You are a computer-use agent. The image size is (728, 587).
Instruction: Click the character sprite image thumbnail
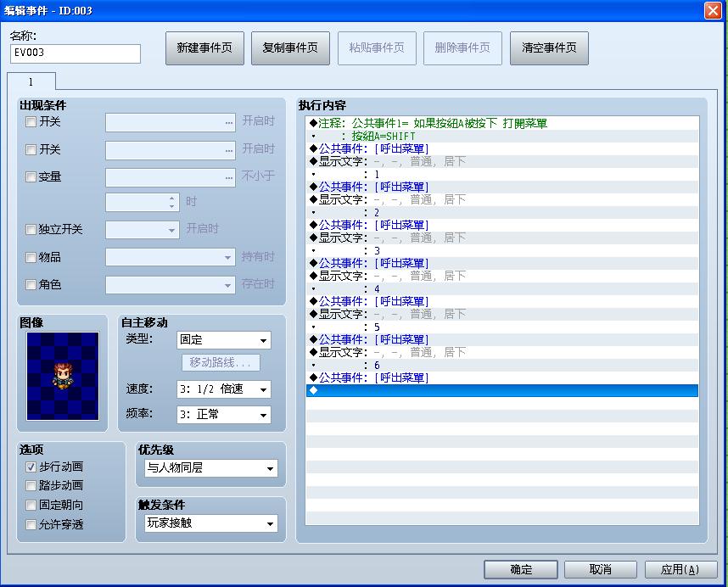tap(63, 376)
